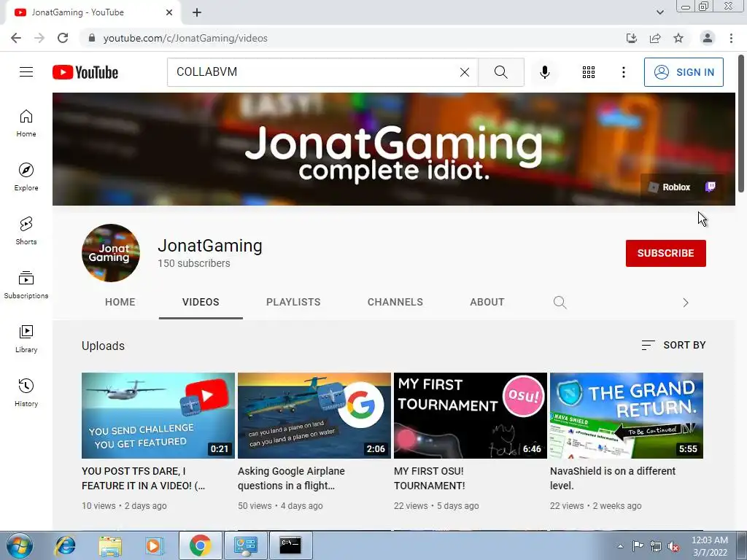Click the 2:06 Google airplane thumbnail
747x560 pixels.
click(x=314, y=416)
